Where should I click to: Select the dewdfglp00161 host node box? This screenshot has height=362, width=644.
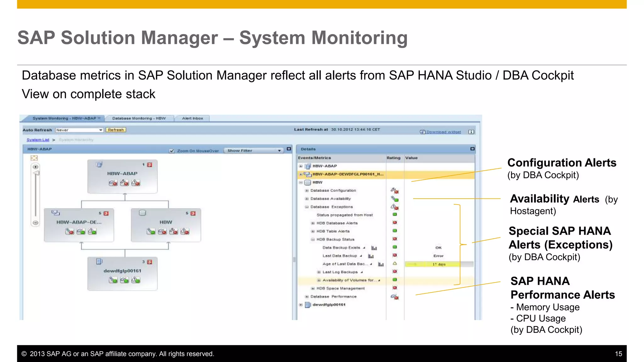(x=122, y=273)
